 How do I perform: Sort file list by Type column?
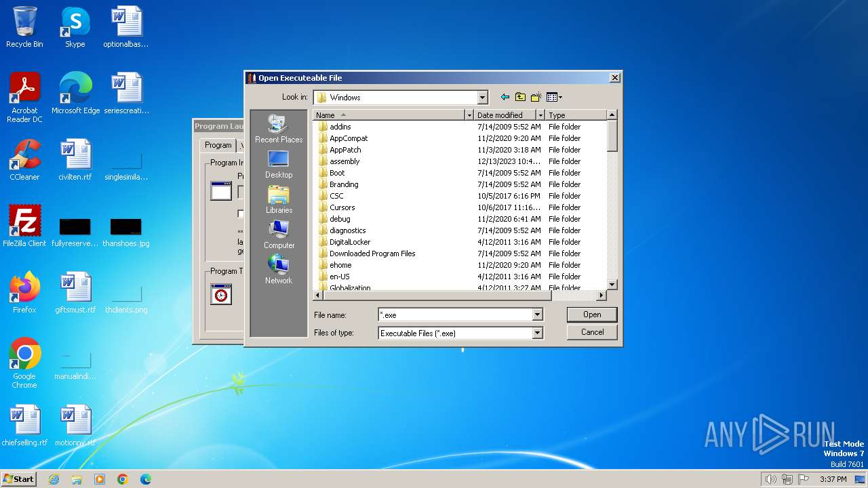pos(576,115)
